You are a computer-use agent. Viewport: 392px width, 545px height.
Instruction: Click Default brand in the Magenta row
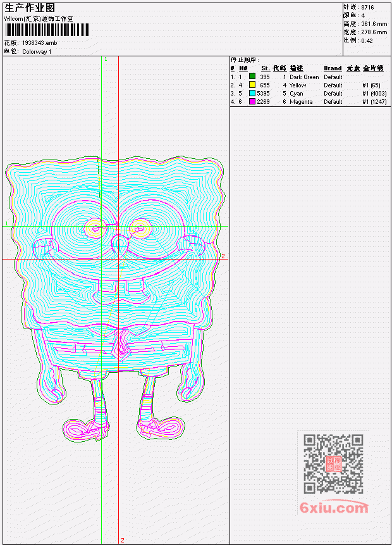coord(333,102)
